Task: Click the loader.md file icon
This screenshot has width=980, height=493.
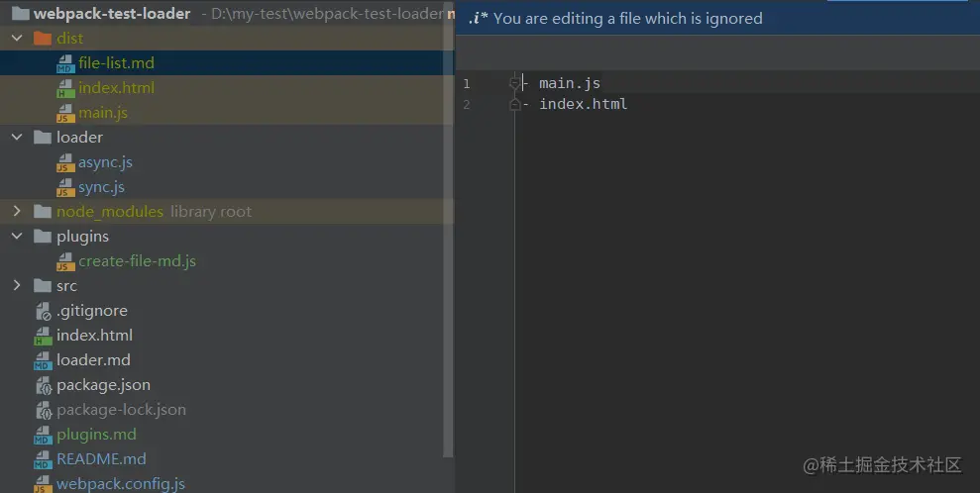Action: pyautogui.click(x=44, y=360)
